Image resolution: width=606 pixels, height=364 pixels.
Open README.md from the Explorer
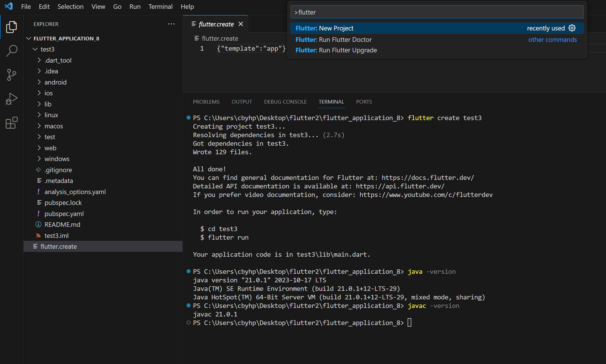click(62, 225)
